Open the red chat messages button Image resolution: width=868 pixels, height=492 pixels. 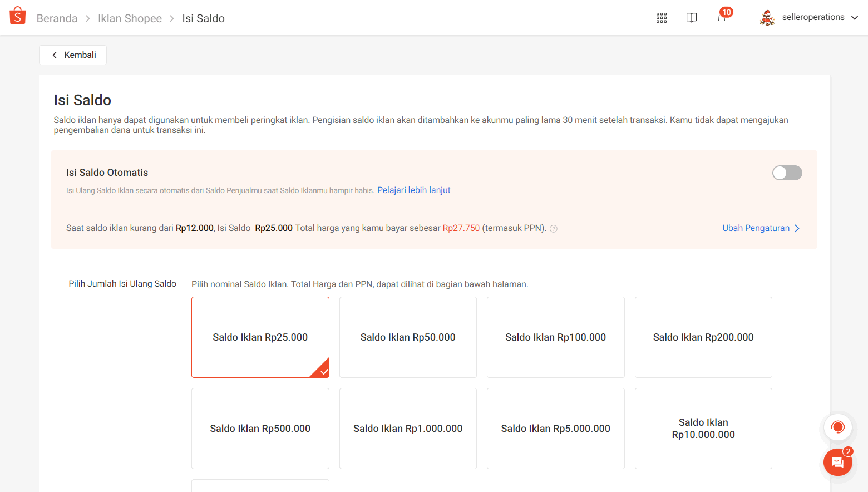(837, 462)
